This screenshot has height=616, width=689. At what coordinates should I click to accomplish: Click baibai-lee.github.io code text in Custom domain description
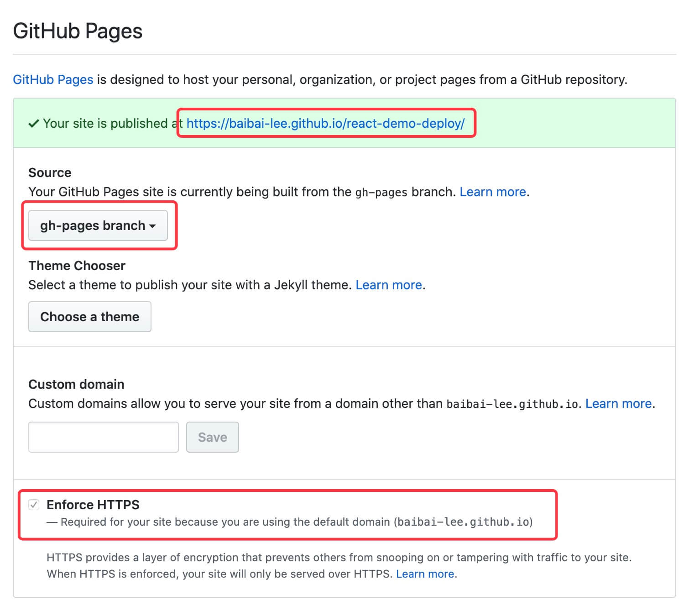pos(512,404)
